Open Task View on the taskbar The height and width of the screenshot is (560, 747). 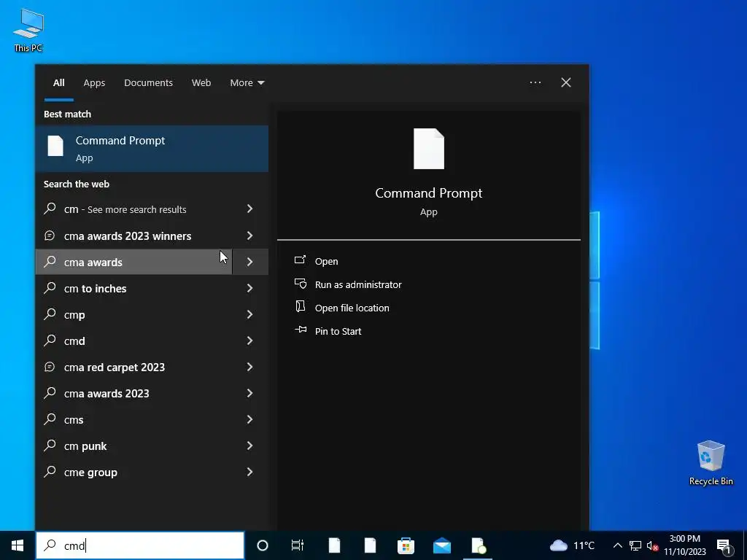[x=298, y=545]
